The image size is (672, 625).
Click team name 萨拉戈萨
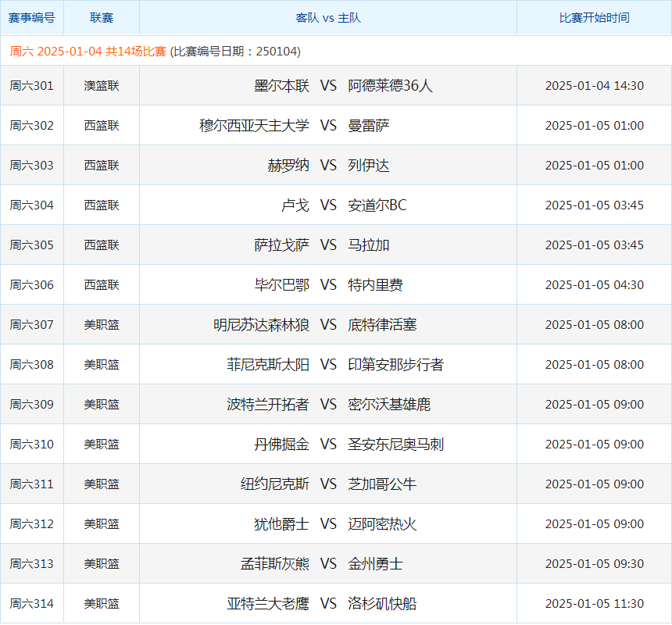click(281, 245)
